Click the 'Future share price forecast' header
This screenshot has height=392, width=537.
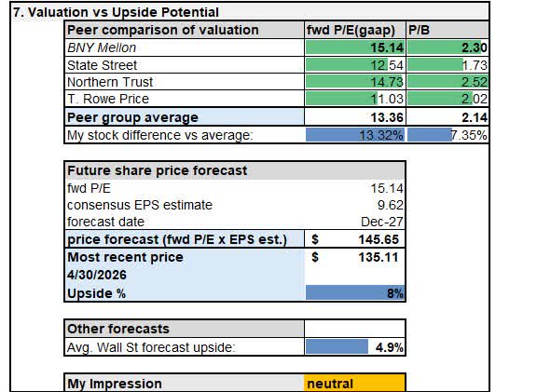click(x=158, y=170)
